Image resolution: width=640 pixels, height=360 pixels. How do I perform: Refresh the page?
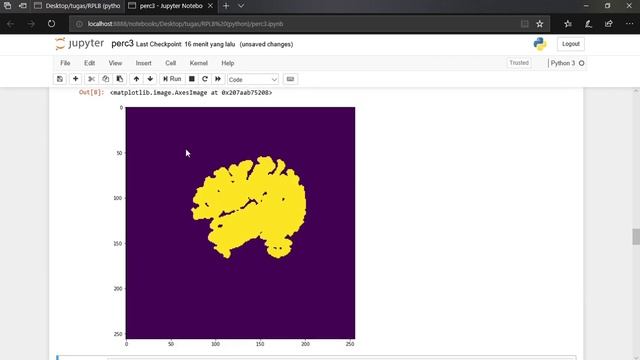point(51,24)
